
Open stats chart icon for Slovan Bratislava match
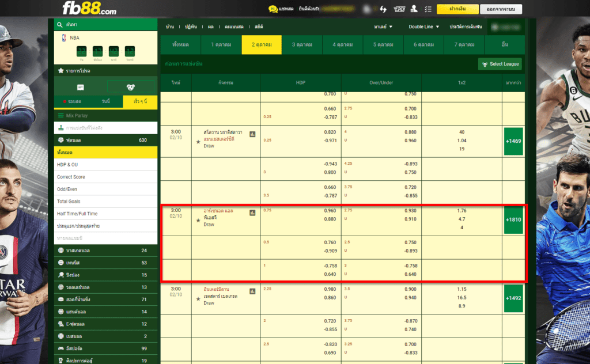point(252,134)
